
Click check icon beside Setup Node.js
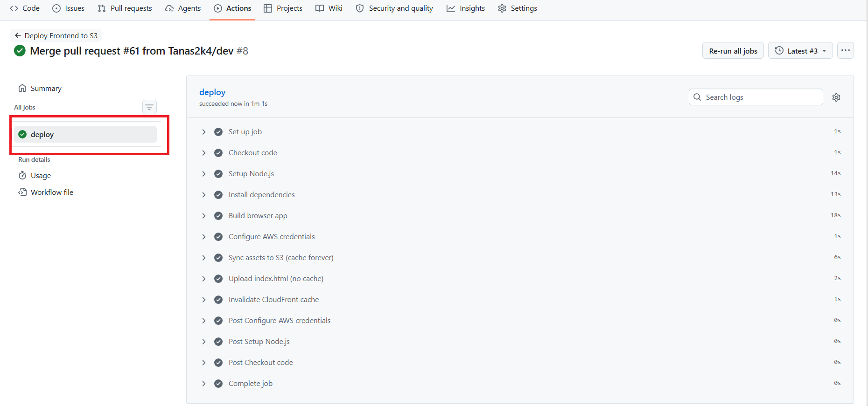click(x=218, y=174)
